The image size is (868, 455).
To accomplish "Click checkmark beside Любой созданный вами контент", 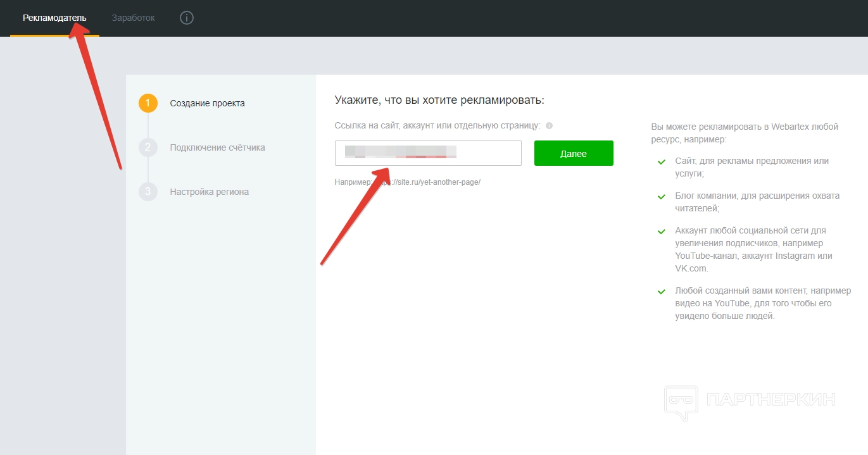I will pyautogui.click(x=662, y=292).
